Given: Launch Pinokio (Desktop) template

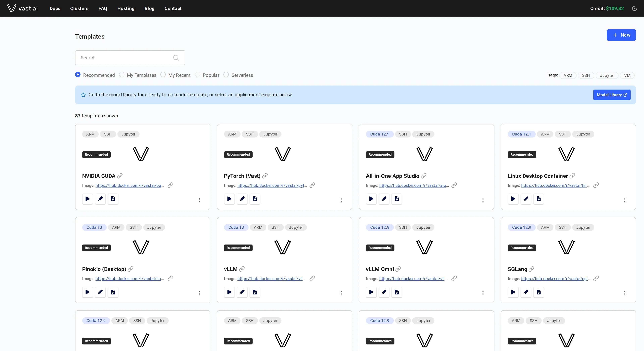Looking at the screenshot, I should pyautogui.click(x=88, y=292).
